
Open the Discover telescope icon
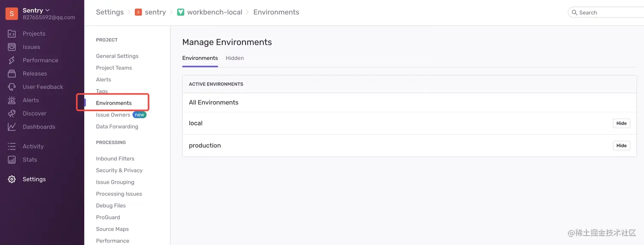pyautogui.click(x=12, y=114)
